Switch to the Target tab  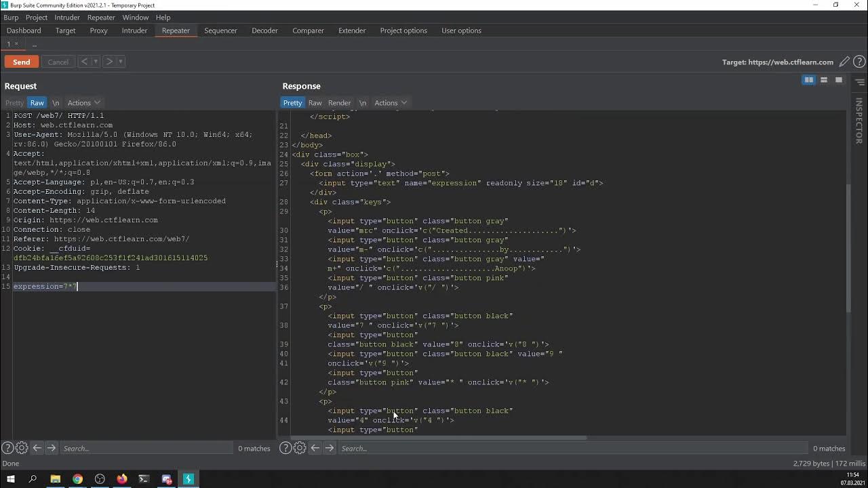click(65, 30)
